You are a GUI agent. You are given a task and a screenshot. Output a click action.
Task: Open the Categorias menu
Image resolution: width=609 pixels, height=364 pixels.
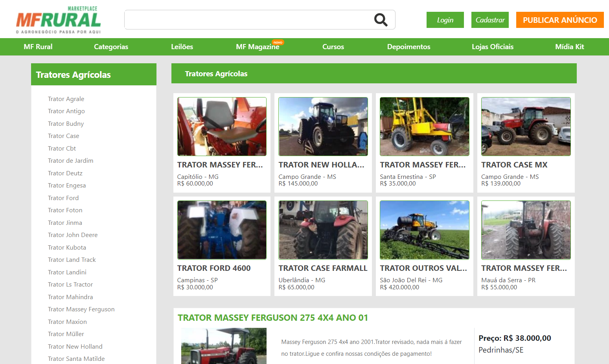click(111, 47)
